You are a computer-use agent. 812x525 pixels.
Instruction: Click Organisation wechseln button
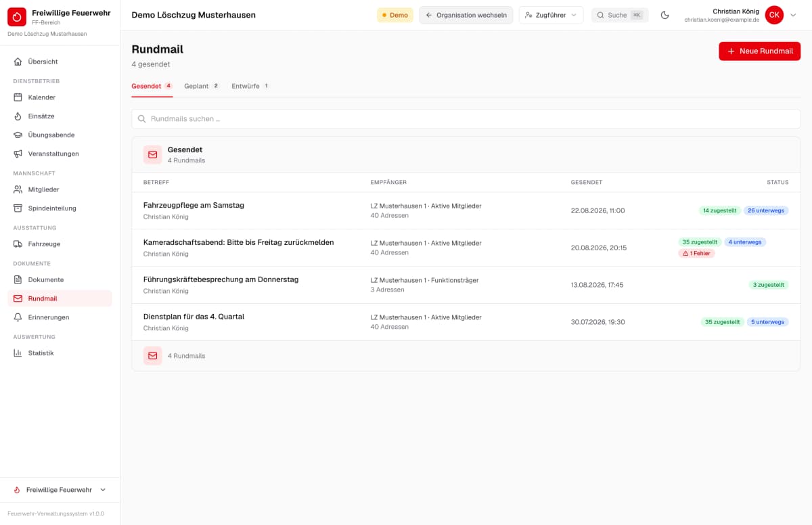coord(466,15)
